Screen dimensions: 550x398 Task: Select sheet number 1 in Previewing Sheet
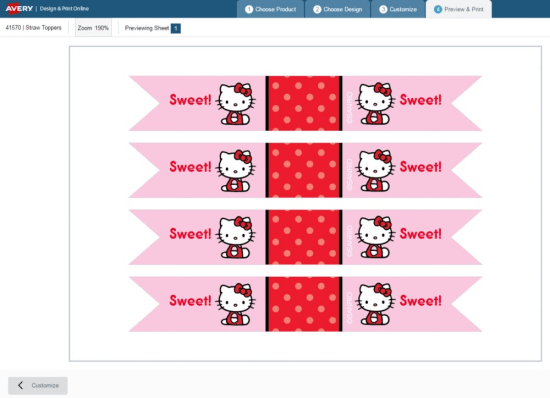point(176,28)
